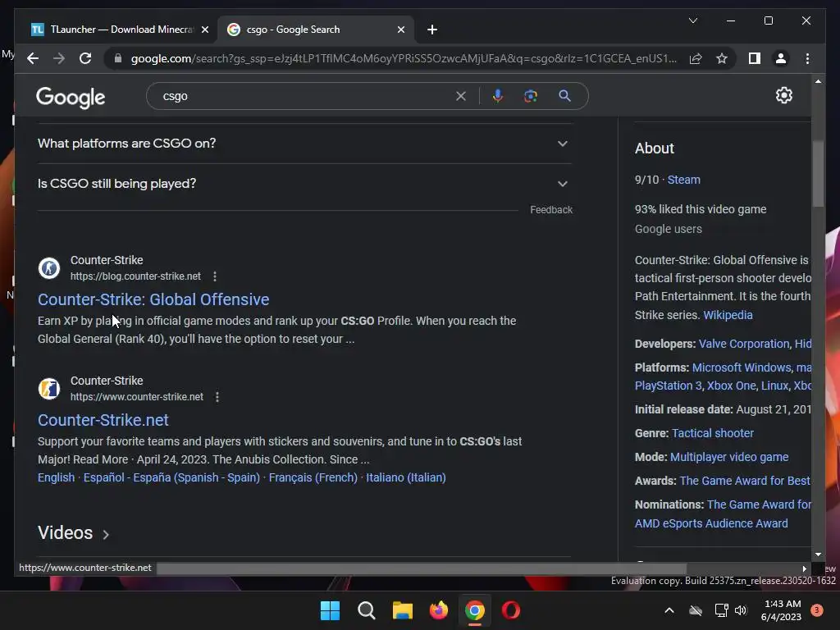840x630 pixels.
Task: Focus the Chrome address bar URL
Action: click(404, 58)
